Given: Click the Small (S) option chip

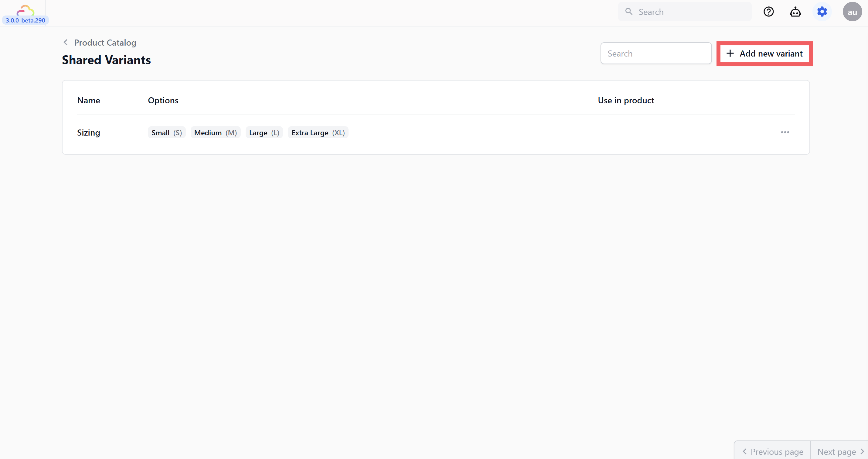Looking at the screenshot, I should pyautogui.click(x=166, y=133).
